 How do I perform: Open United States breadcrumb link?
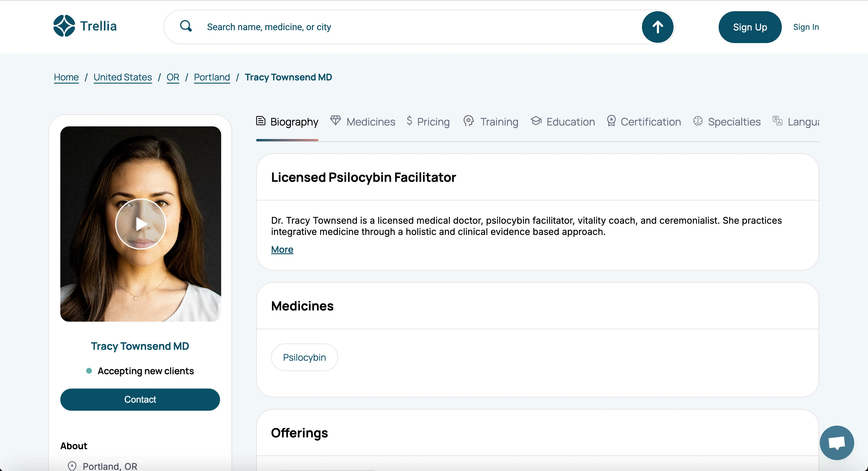pyautogui.click(x=123, y=77)
